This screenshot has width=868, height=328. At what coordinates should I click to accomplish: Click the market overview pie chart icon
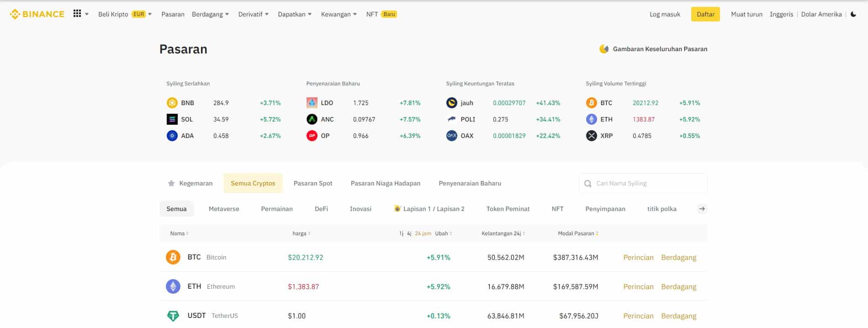point(604,49)
